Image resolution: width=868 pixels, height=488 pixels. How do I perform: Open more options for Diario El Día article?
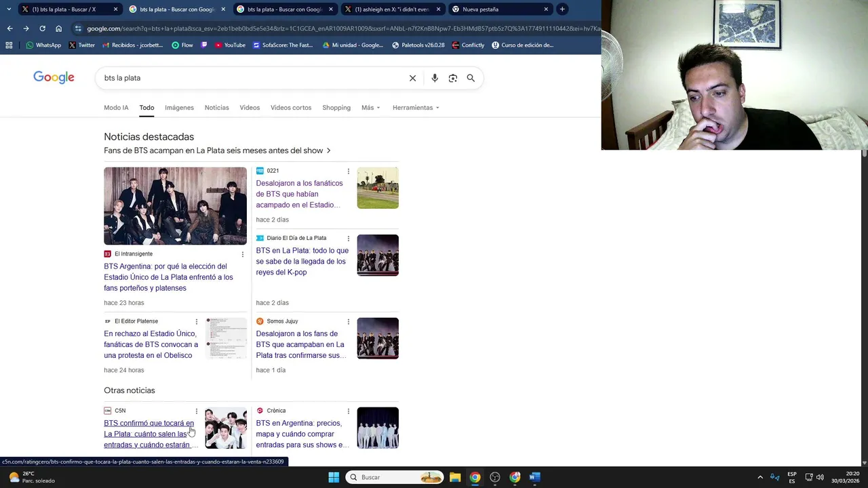349,239
